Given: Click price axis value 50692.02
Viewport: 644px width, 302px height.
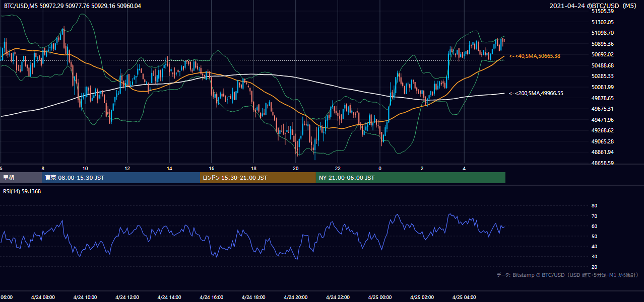Looking at the screenshot, I should pyautogui.click(x=602, y=54).
